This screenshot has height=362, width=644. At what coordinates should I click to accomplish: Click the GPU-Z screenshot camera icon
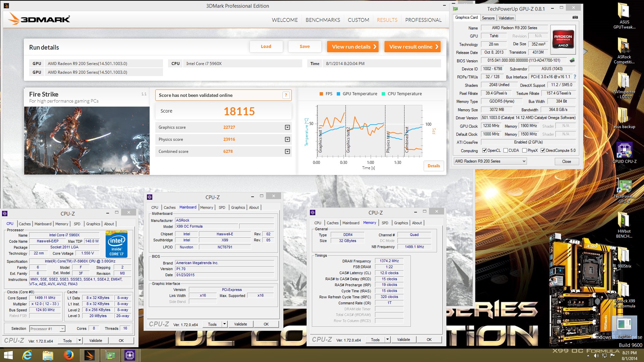point(575,17)
